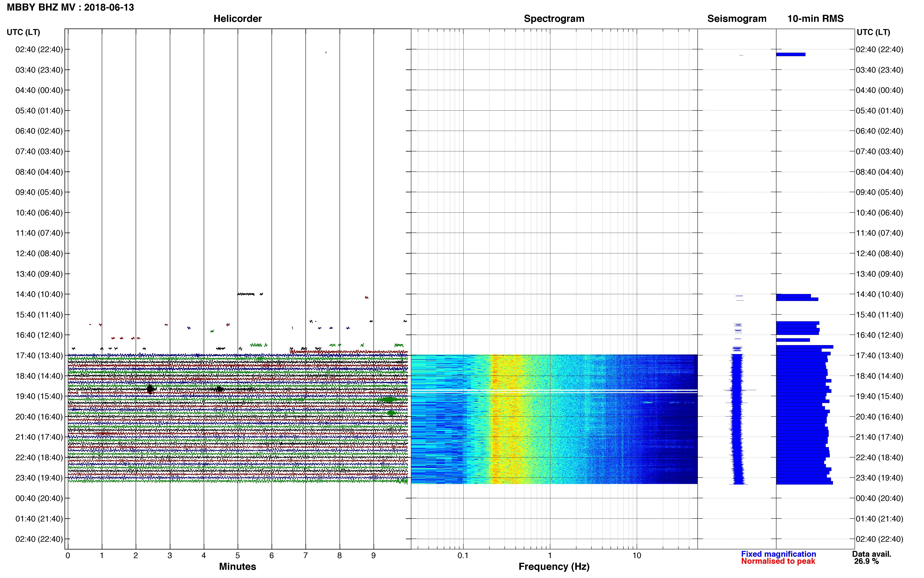Click the left '04:40 (00:40)' time label
The height and width of the screenshot is (578, 924).
click(x=39, y=90)
